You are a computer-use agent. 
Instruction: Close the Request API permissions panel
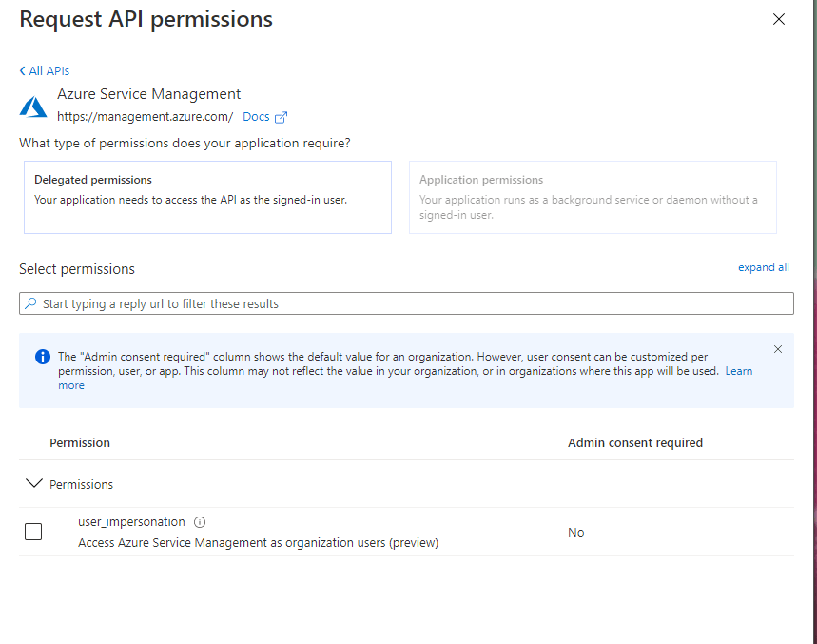[x=779, y=19]
